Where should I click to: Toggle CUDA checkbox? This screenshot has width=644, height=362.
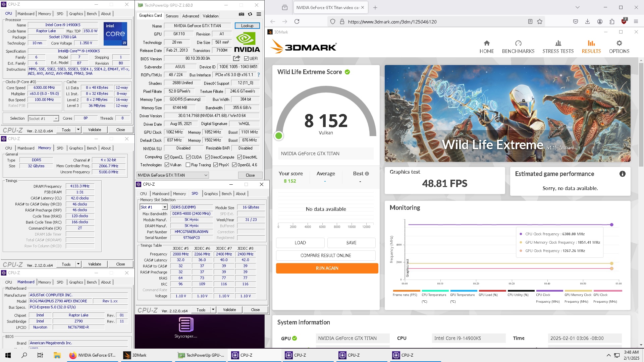[188, 157]
